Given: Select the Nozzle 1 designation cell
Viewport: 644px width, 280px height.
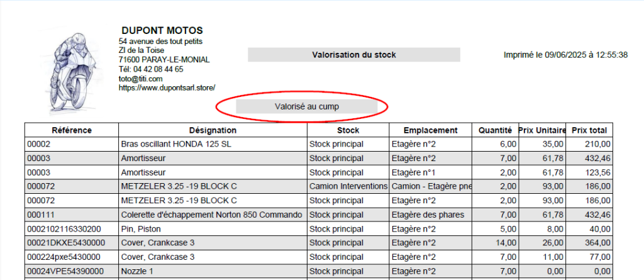Looking at the screenshot, I should point(213,271).
